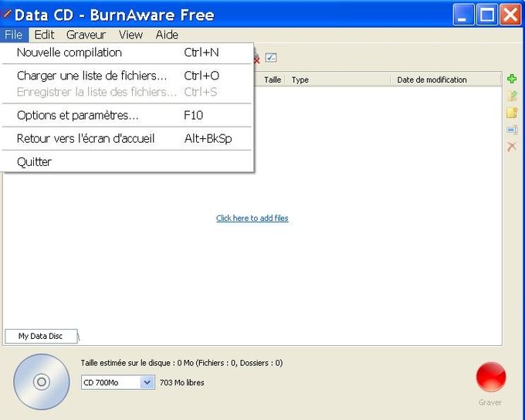This screenshot has height=420, width=525.
Task: Minimize the BurnAware window
Action: 463,15
